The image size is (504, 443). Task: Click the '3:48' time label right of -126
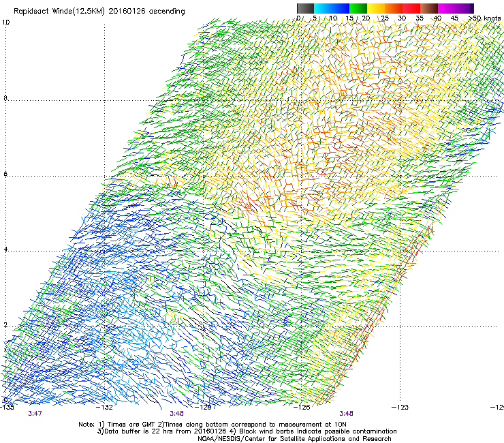[346, 414]
